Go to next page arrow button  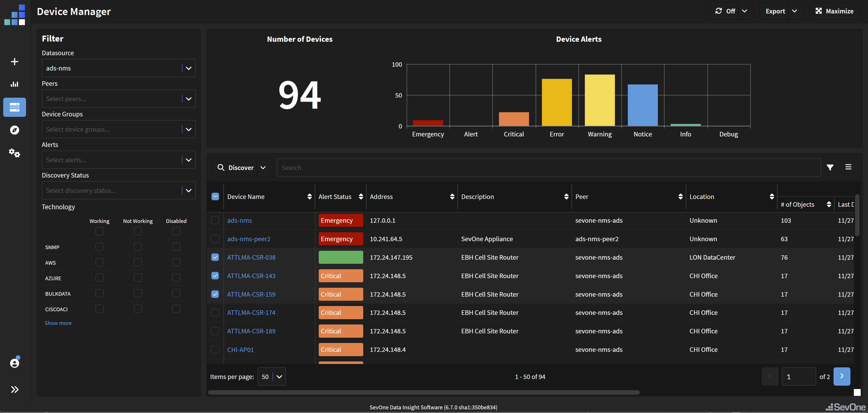tap(842, 376)
